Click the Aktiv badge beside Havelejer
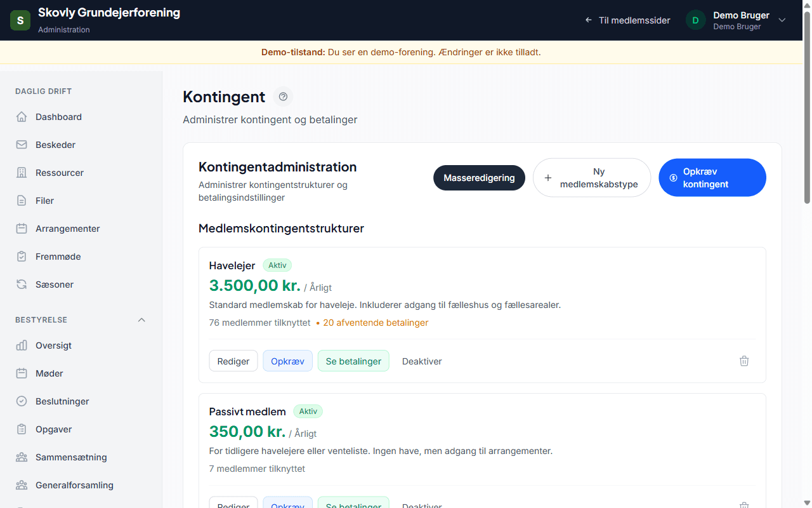The height and width of the screenshot is (508, 812). point(277,265)
